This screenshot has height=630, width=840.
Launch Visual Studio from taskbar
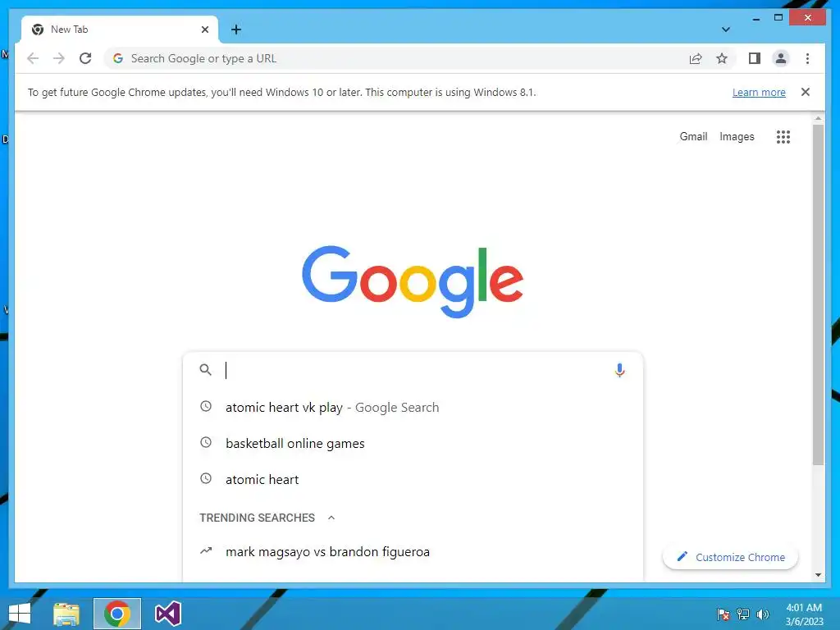pos(167,614)
